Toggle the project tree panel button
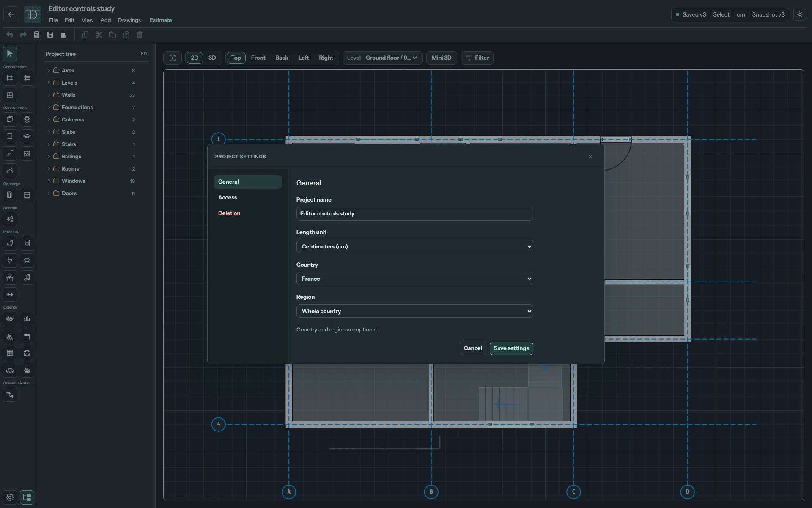The width and height of the screenshot is (812, 508). coord(27,497)
